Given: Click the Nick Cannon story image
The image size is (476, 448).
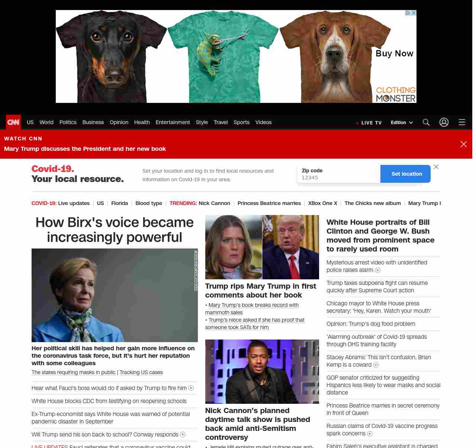Looking at the screenshot, I should pos(262,371).
